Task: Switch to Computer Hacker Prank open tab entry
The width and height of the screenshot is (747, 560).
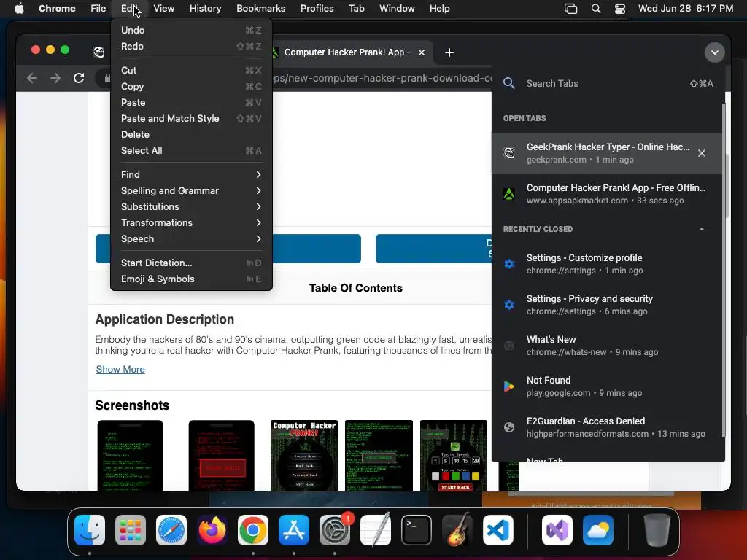Action: 607,194
